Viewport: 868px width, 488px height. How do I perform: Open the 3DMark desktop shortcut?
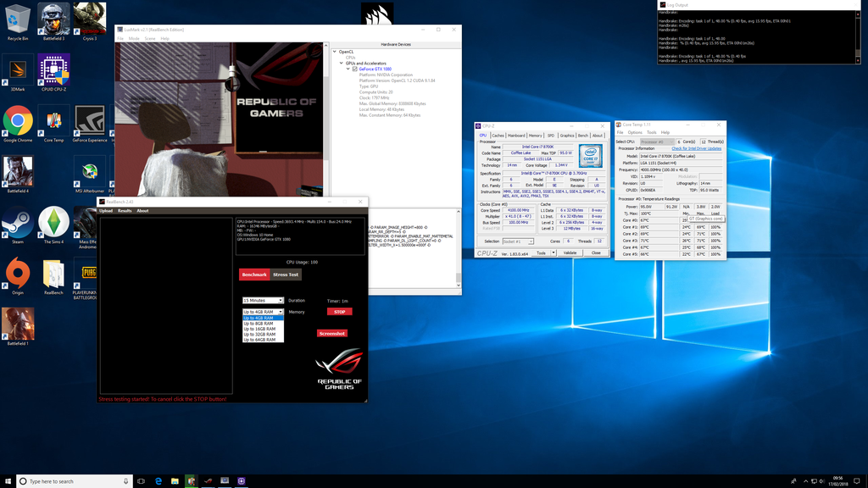[x=18, y=71]
